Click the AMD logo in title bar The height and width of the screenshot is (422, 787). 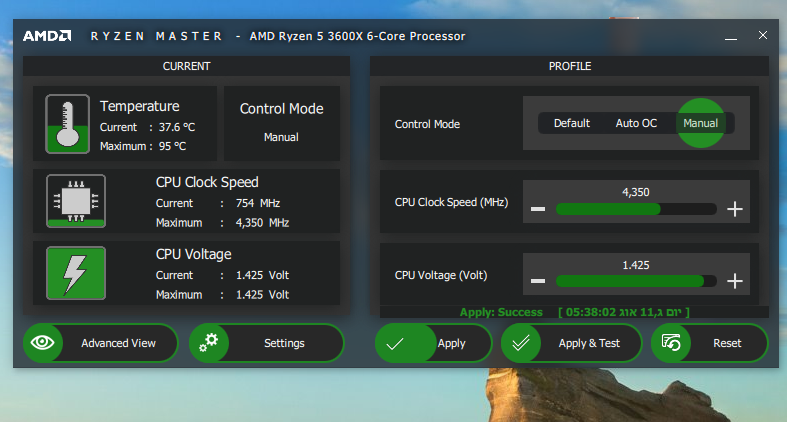point(47,36)
